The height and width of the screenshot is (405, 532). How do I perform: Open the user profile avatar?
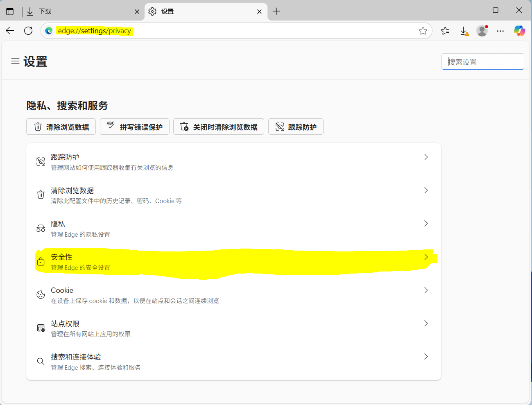(x=482, y=31)
